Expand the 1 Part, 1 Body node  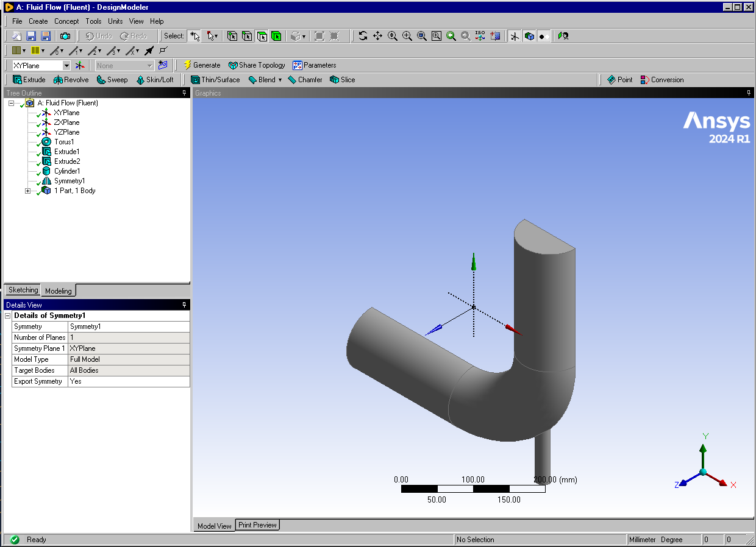click(27, 191)
